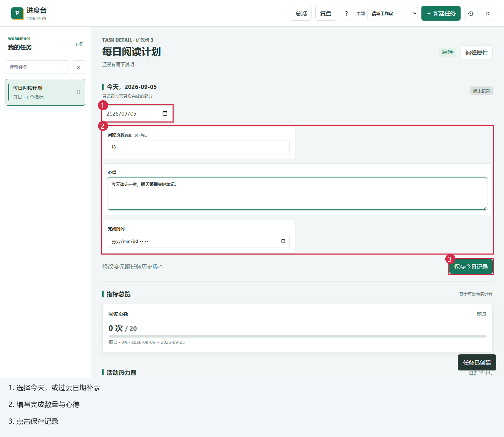Image resolution: width=504 pixels, height=437 pixels.
Task: Create a task with + 新建任务
Action: (x=441, y=13)
